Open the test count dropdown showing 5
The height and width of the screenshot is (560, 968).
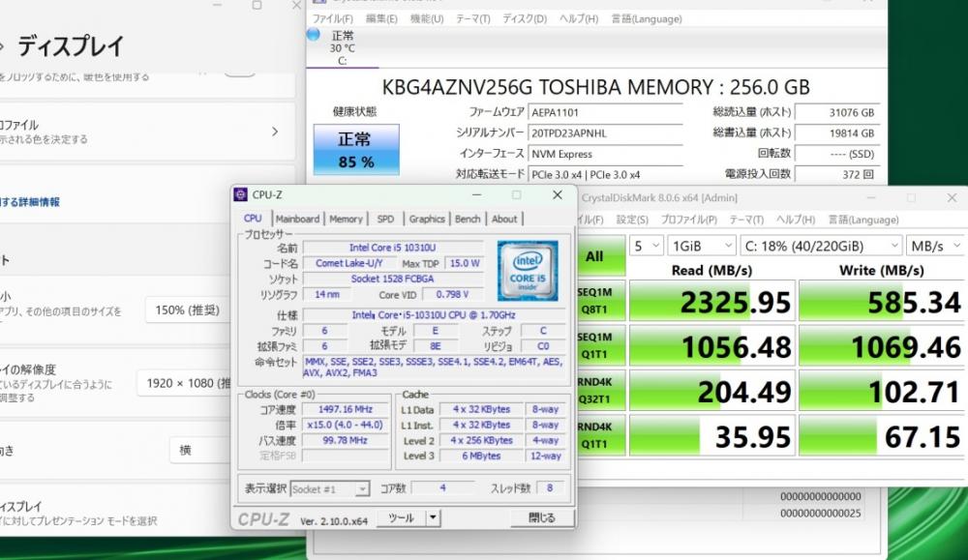click(647, 246)
